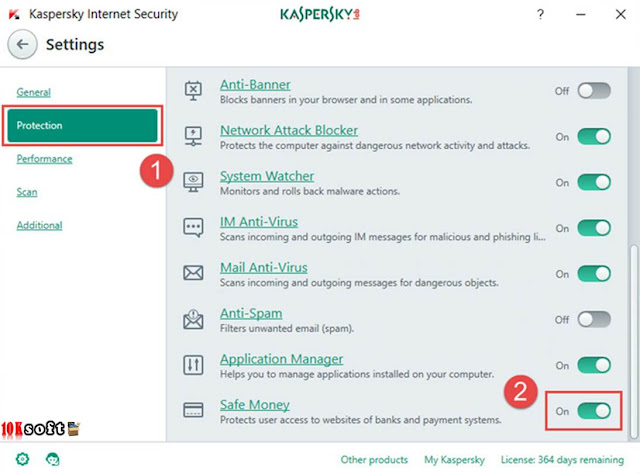Click the Mail Anti-Virus envelope icon
Viewport: 640px width, 474px height.
coord(193,273)
